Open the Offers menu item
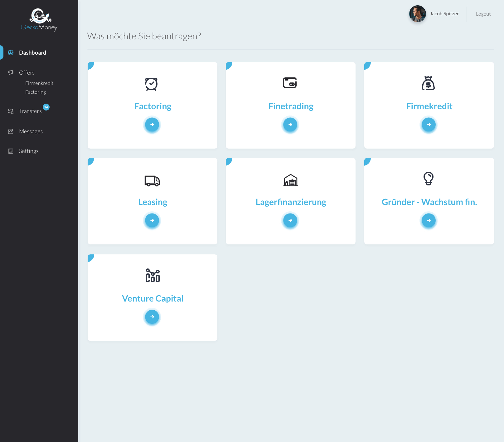Screen dimensions: 504x442 pyautogui.click(x=27, y=72)
